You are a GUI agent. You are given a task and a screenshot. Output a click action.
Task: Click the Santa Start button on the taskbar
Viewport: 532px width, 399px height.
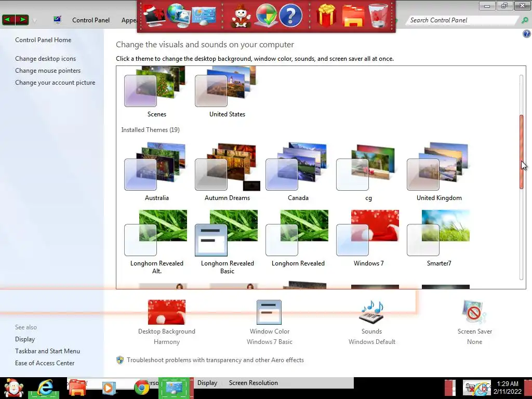tap(13, 388)
